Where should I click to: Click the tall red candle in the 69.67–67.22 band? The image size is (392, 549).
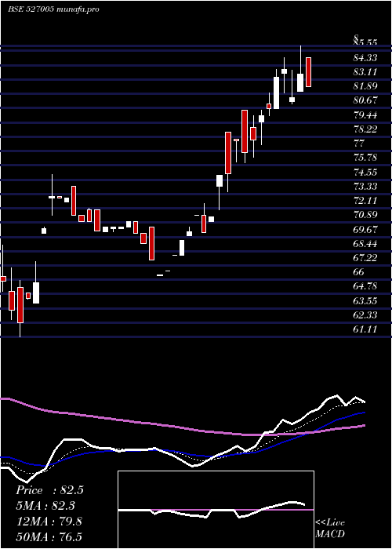[151, 243]
